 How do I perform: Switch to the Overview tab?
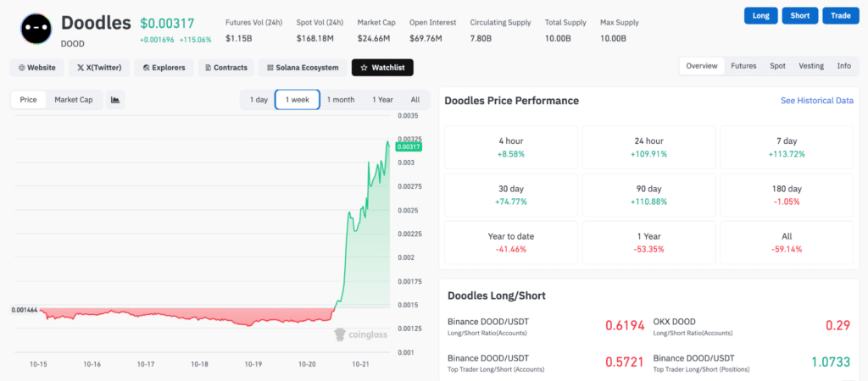(701, 66)
